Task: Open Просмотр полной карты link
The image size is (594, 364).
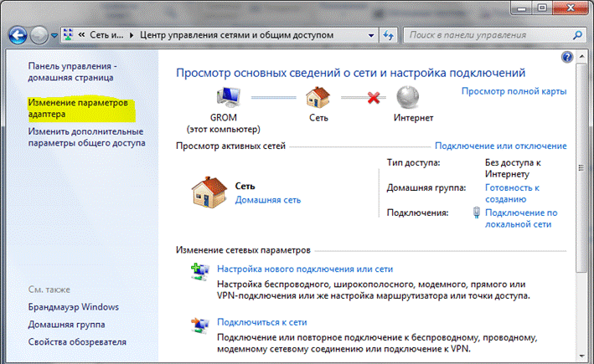Action: coord(514,90)
